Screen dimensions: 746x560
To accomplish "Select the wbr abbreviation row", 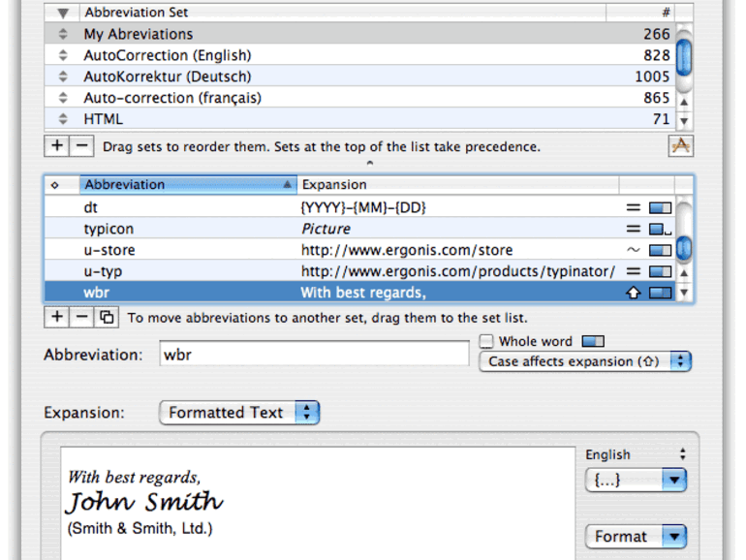I will 359,293.
